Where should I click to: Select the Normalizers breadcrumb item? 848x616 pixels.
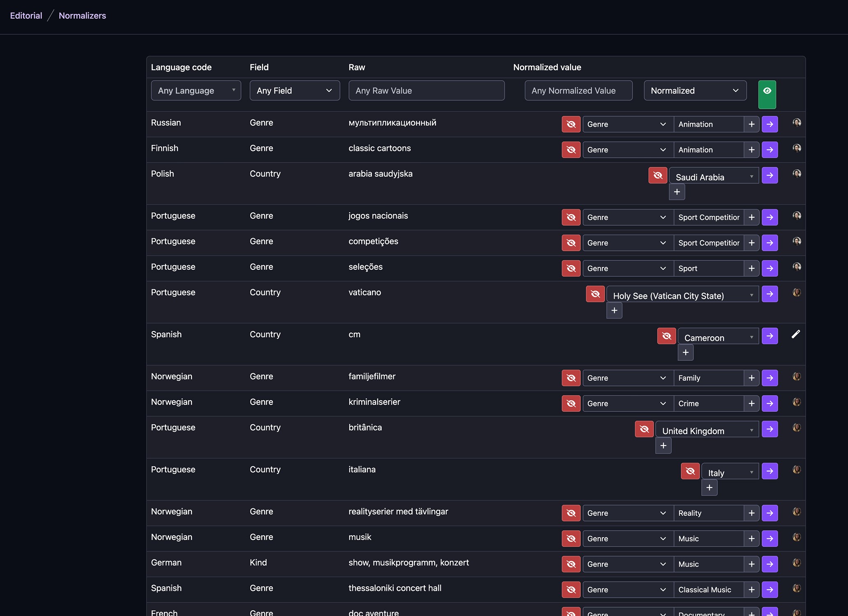(x=82, y=15)
